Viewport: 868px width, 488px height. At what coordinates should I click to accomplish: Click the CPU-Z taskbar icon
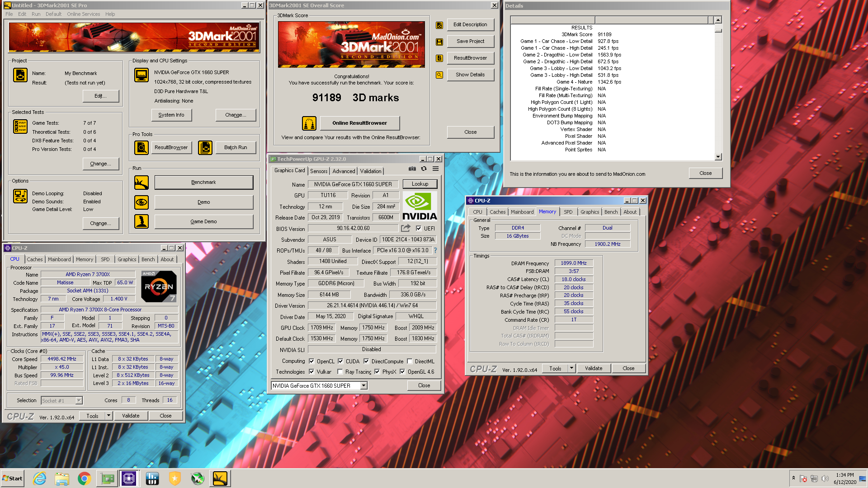(129, 479)
